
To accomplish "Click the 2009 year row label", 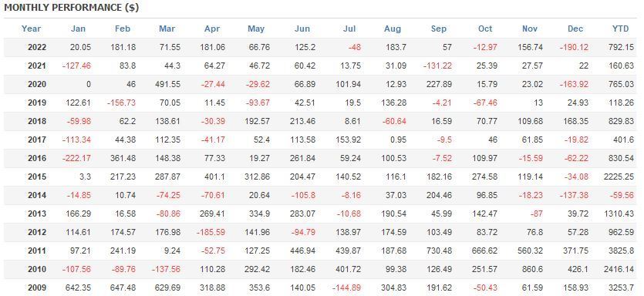I will pos(37,288).
